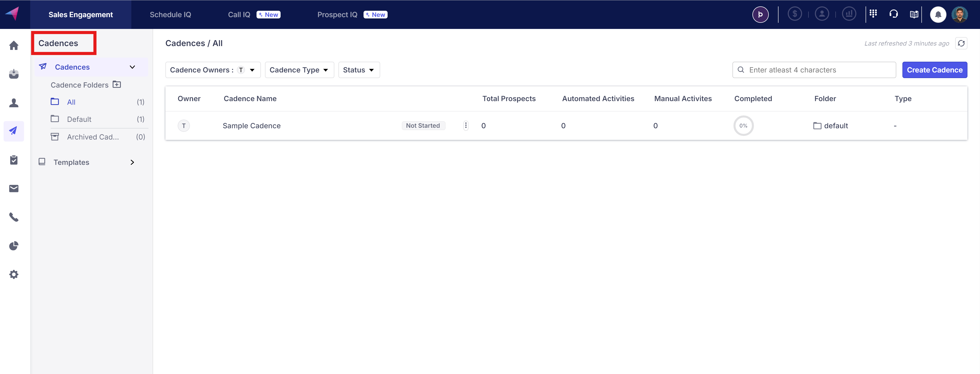
Task: Switch to the Prospect IQ tab
Action: coord(337,14)
